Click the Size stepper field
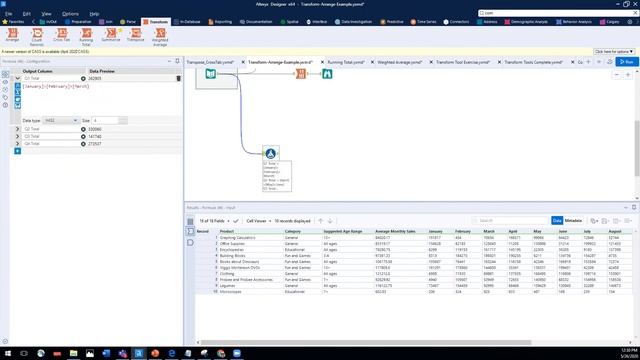This screenshot has width=640, height=360. (109, 120)
